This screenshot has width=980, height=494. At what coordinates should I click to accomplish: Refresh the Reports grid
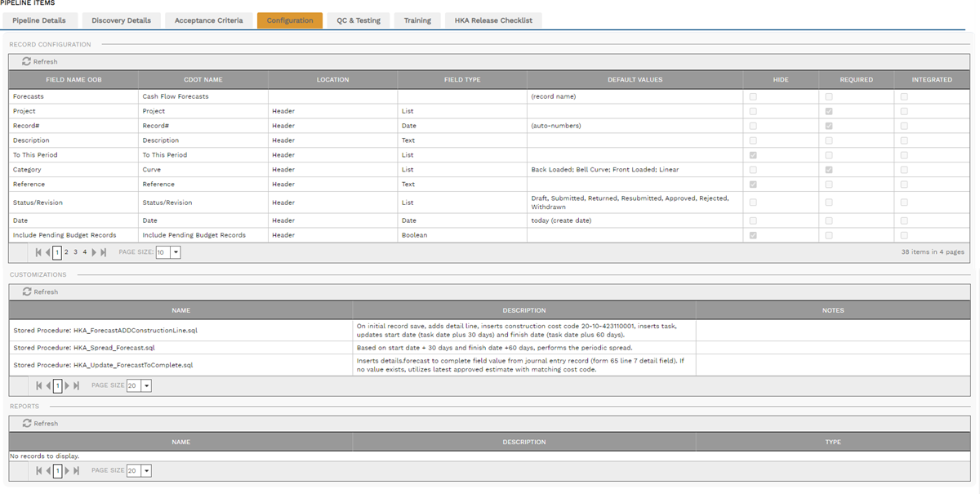[x=40, y=423]
